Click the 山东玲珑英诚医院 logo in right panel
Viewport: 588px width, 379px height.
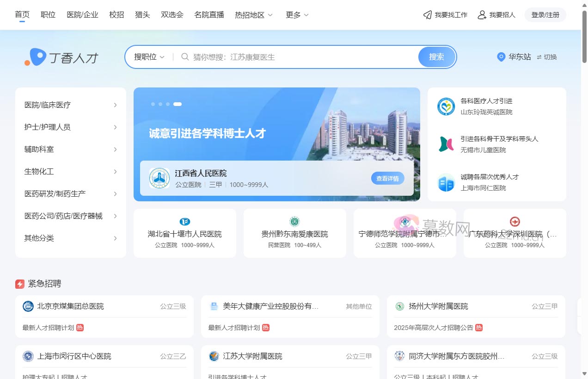point(446,106)
